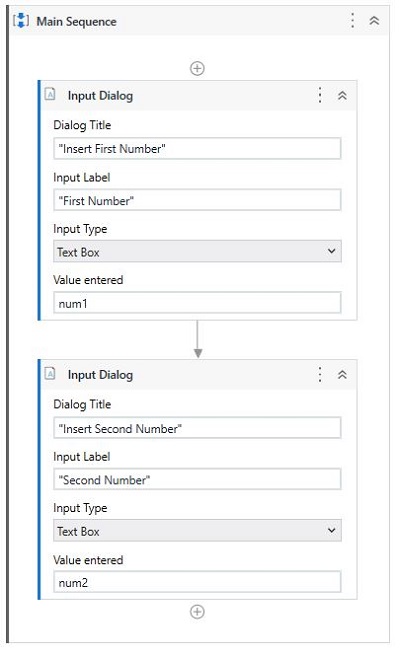Select first Input Dialog header title
400x655 pixels.
coord(100,96)
